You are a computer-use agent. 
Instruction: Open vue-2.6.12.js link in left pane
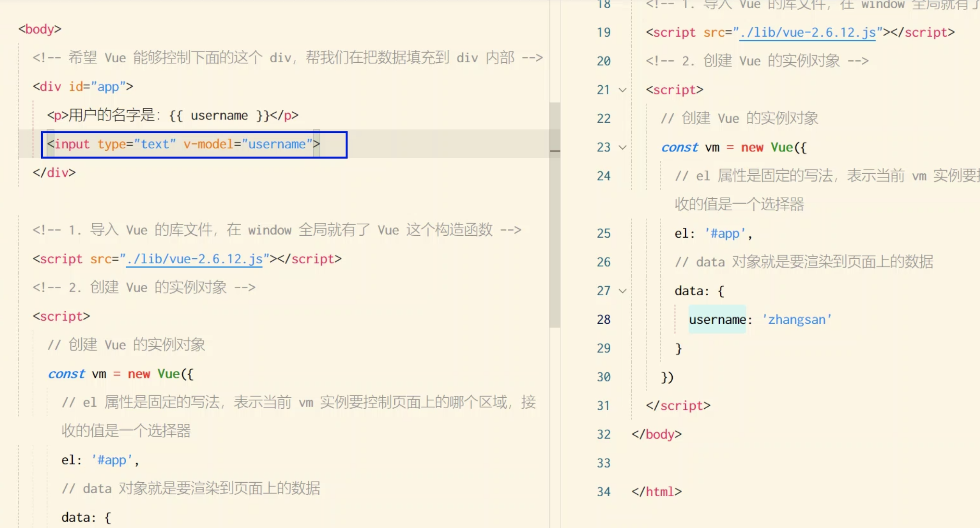click(194, 259)
